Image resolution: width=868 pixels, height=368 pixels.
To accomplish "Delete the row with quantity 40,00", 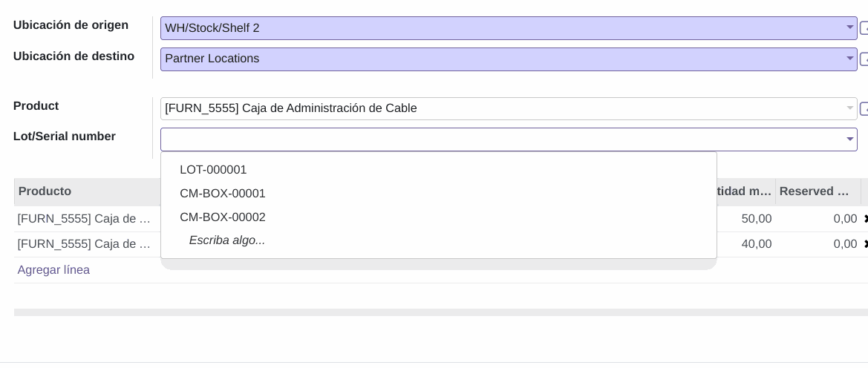I will pyautogui.click(x=865, y=244).
